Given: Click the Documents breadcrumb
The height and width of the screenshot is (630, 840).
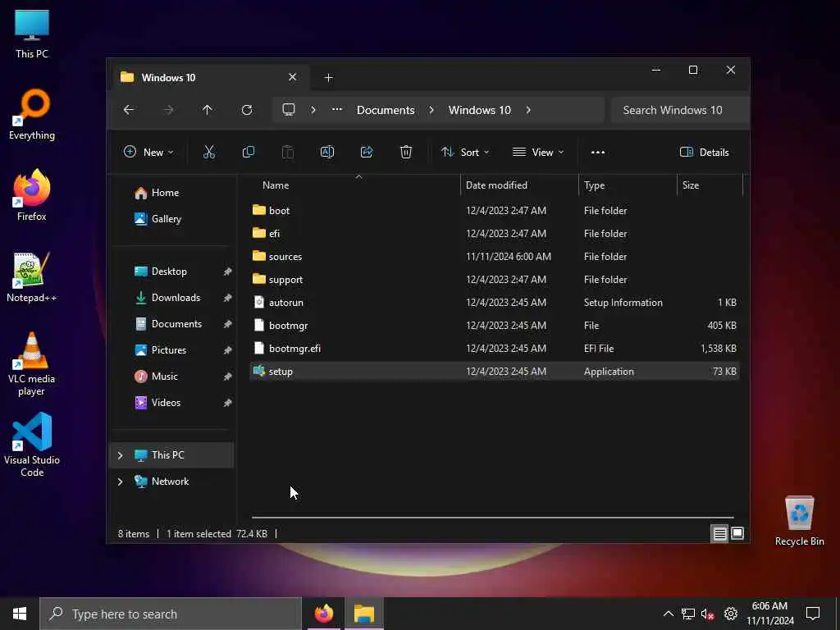Looking at the screenshot, I should (386, 110).
